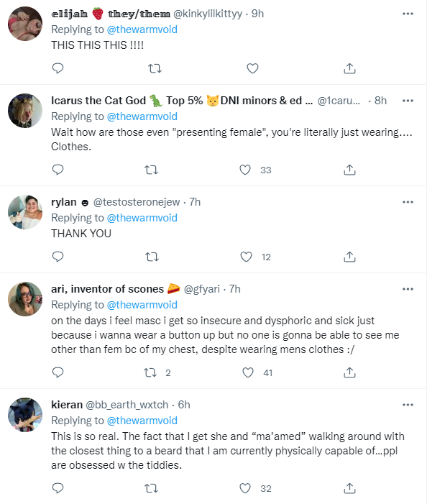Reply to ari's tweet
The height and width of the screenshot is (504, 427).
(58, 372)
